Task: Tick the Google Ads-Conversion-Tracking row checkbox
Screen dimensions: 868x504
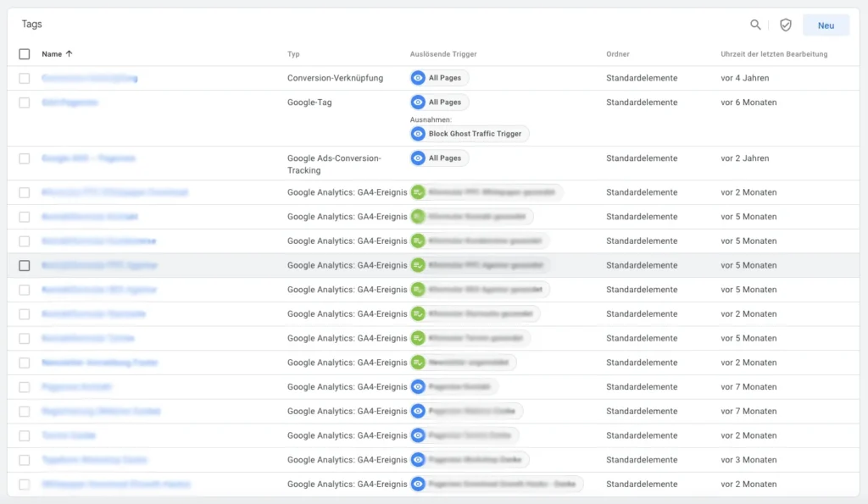Action: [25, 158]
